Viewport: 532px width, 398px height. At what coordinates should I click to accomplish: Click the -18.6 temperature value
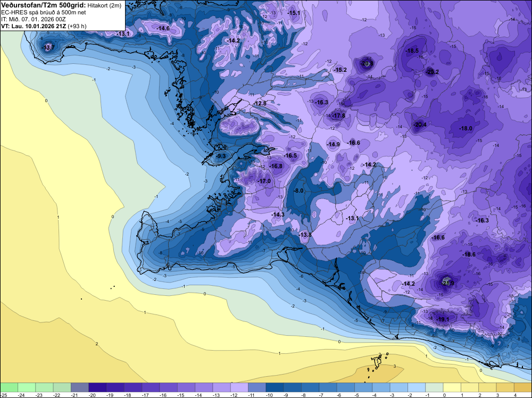[x=469, y=254]
